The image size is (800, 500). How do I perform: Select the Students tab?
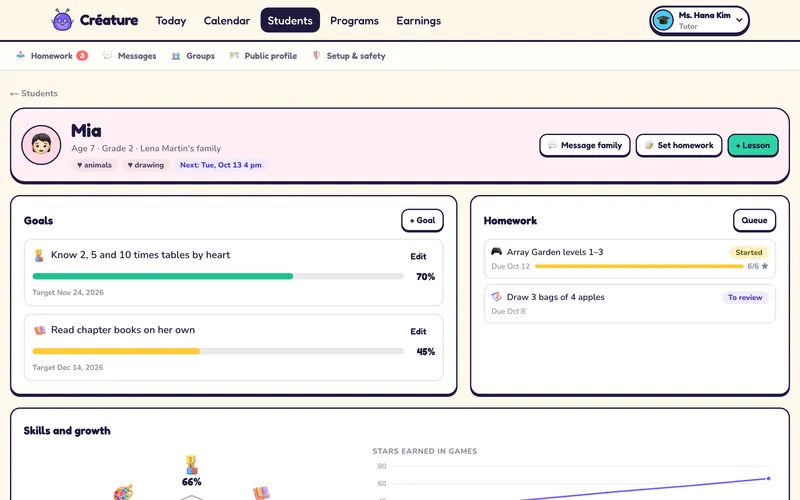pos(290,20)
